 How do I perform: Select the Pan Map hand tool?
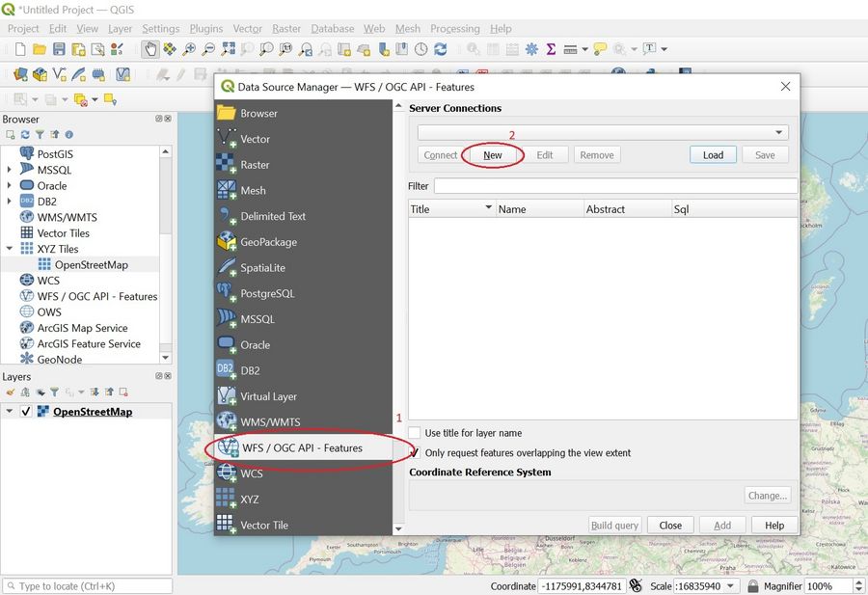pyautogui.click(x=150, y=49)
